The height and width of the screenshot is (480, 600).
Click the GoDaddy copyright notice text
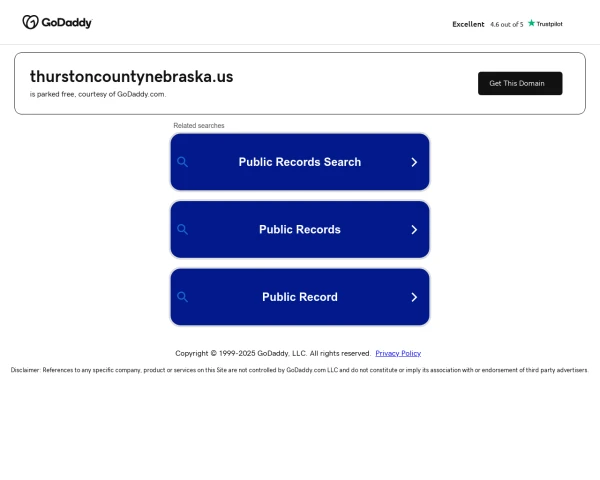273,353
